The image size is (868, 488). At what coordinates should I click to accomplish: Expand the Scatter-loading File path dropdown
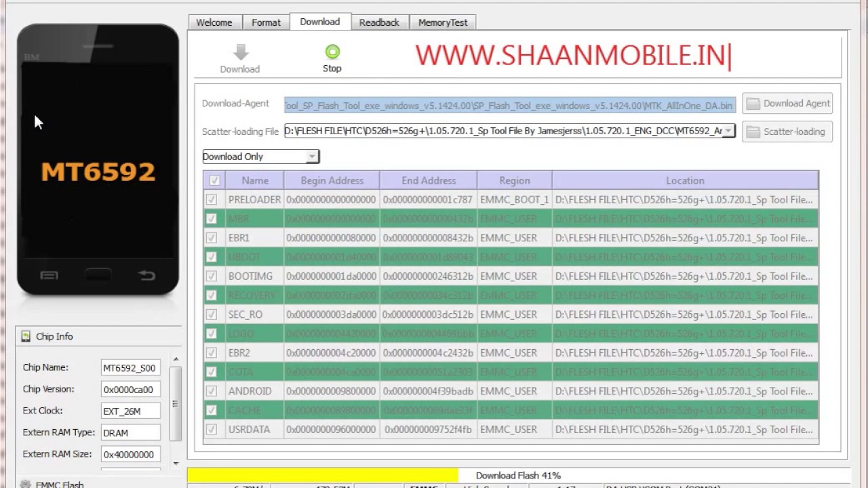pyautogui.click(x=728, y=131)
